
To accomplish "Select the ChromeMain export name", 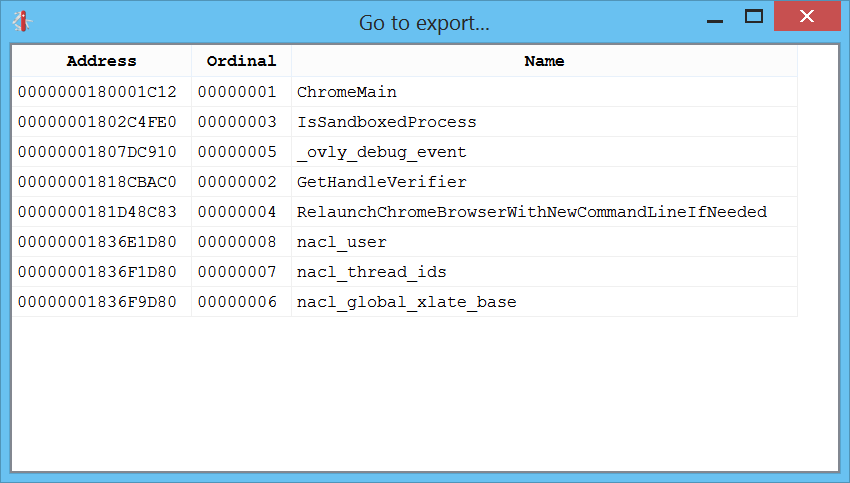I will [x=346, y=92].
